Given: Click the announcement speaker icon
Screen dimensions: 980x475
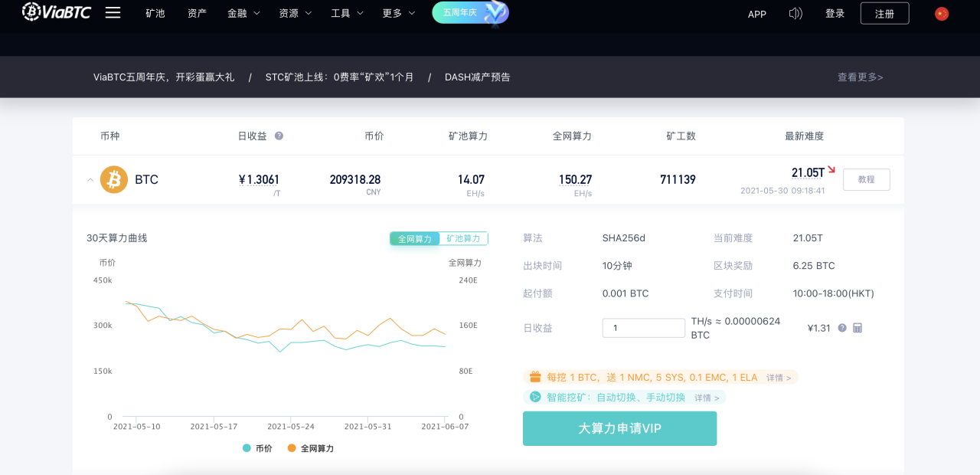Looking at the screenshot, I should pos(795,13).
